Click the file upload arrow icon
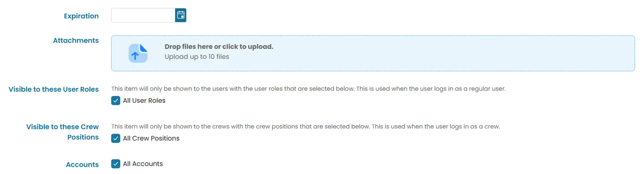The height and width of the screenshot is (174, 644). coord(138,53)
